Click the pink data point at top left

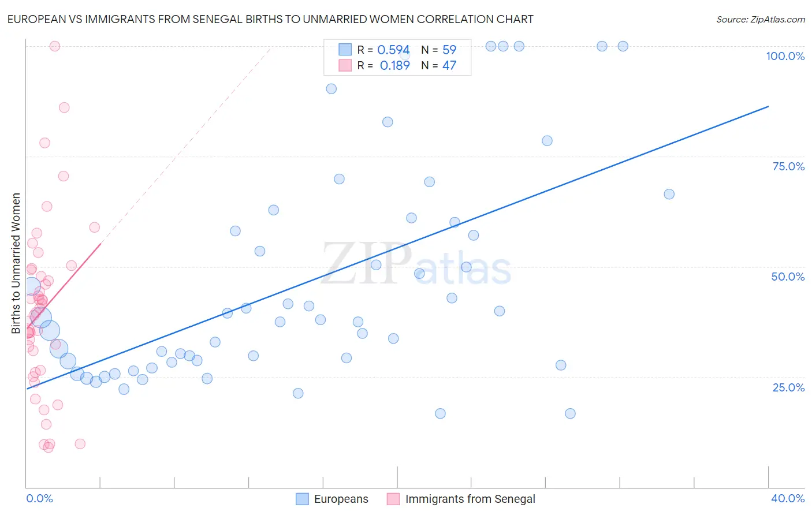(x=55, y=46)
